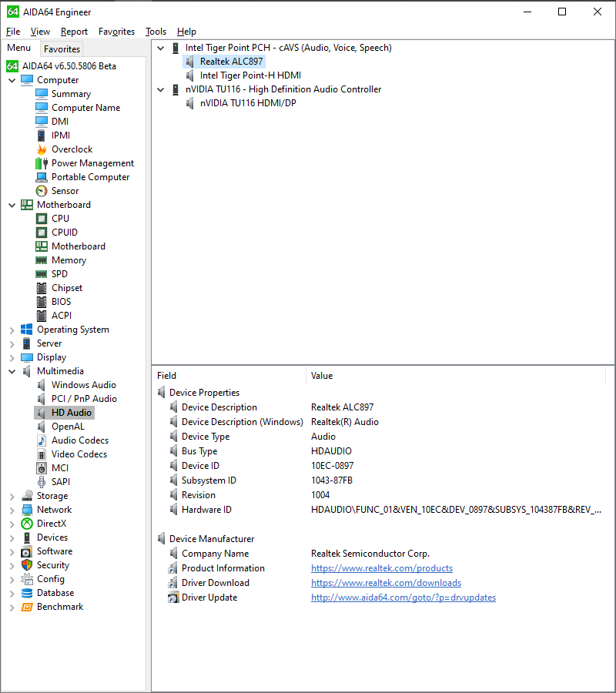Open Windows Audio in the tree
The image size is (616, 693).
pyautogui.click(x=83, y=385)
